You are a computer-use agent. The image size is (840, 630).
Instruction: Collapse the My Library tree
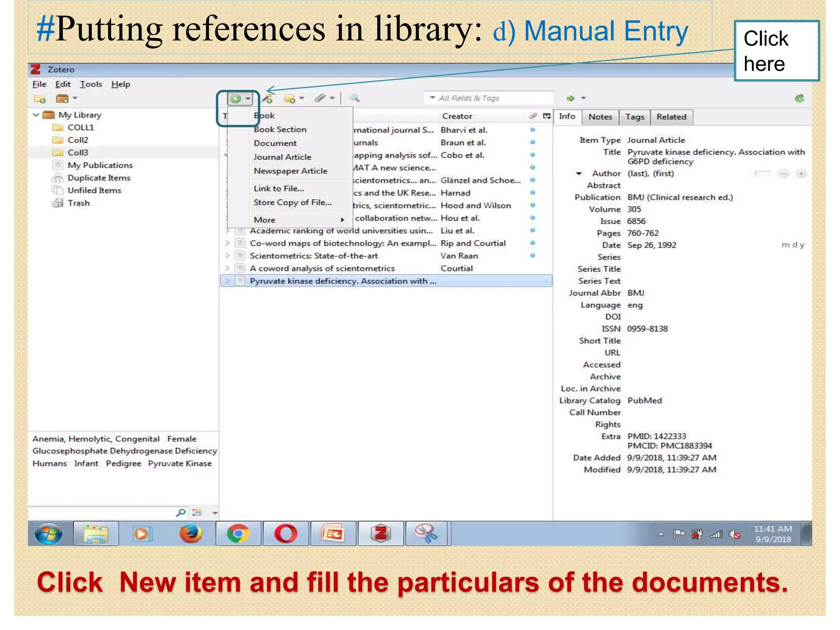pos(36,115)
